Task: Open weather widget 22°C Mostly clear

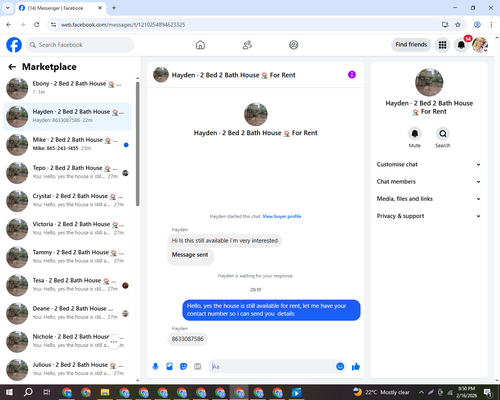Action: [x=381, y=392]
